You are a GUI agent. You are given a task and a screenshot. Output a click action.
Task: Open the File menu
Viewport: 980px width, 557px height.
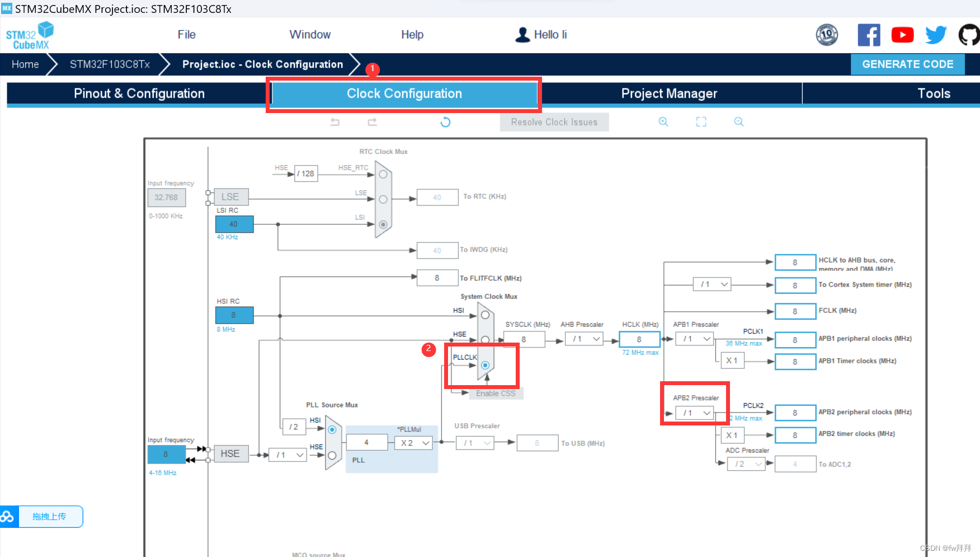pos(187,35)
